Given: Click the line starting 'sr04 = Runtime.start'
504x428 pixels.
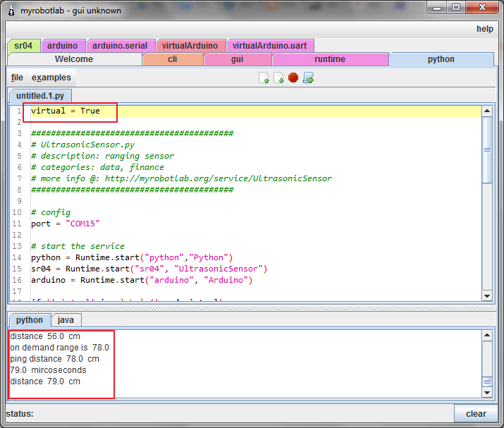Looking at the screenshot, I should tap(149, 269).
